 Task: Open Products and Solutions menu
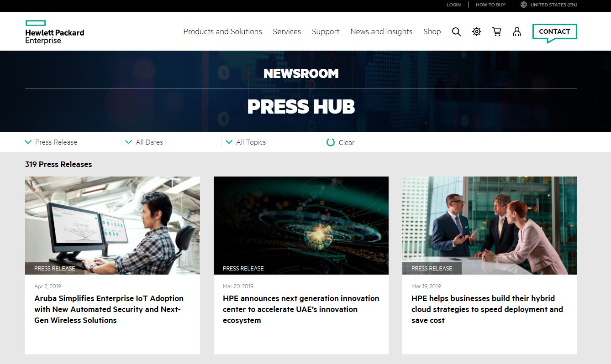[x=223, y=31]
